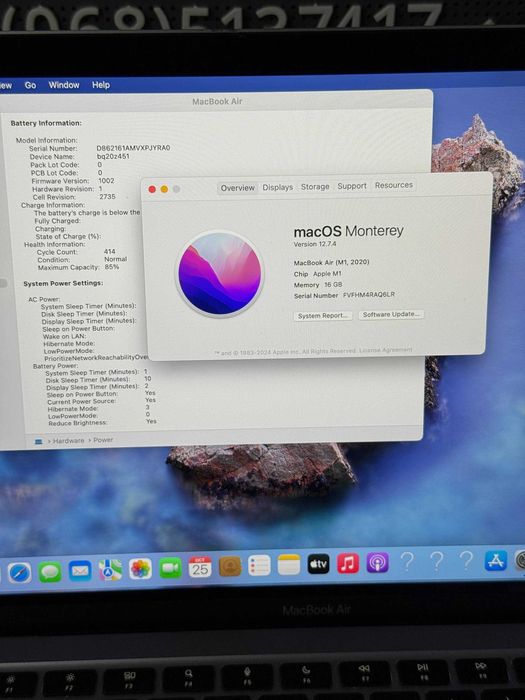Open the Support tab
This screenshot has height=700, width=525.
pyautogui.click(x=352, y=186)
